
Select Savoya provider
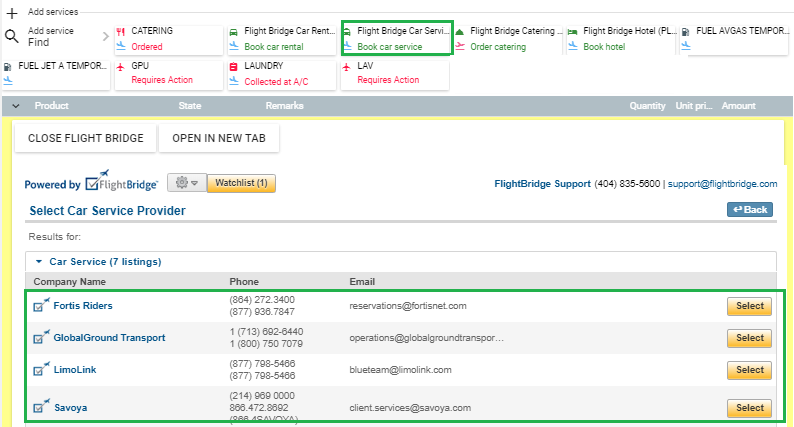tap(749, 408)
